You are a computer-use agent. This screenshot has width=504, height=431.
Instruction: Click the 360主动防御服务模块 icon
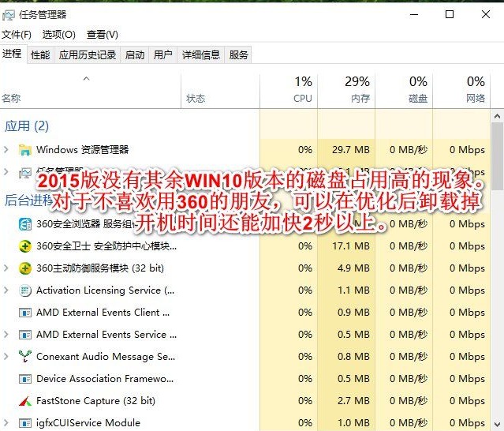coord(25,268)
